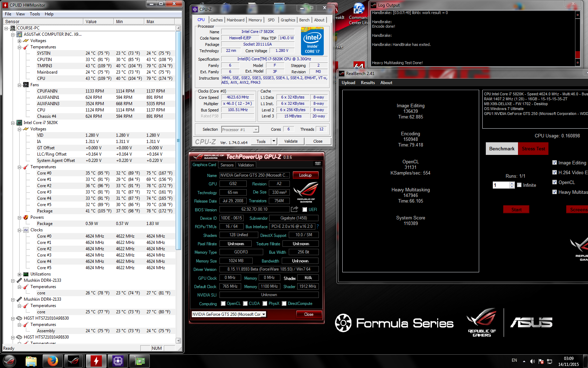Uncheck Image Editing in RealBench

coord(554,163)
